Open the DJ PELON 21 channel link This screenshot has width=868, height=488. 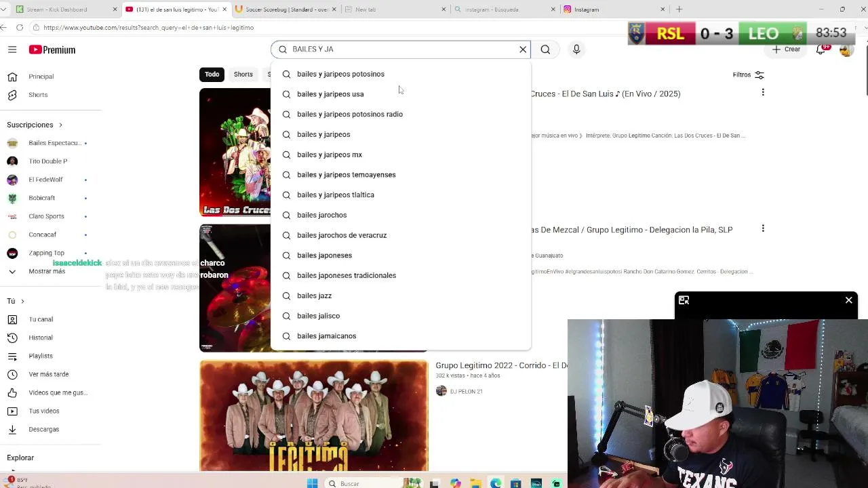click(x=466, y=391)
